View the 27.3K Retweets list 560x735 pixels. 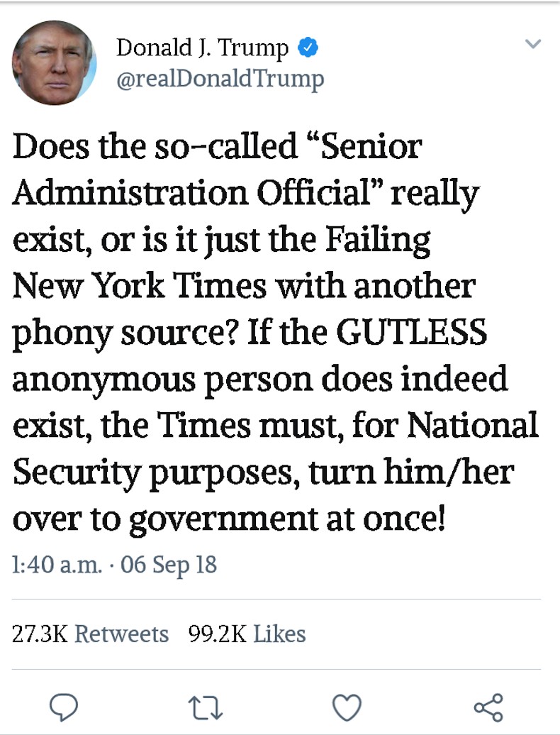click(x=91, y=634)
